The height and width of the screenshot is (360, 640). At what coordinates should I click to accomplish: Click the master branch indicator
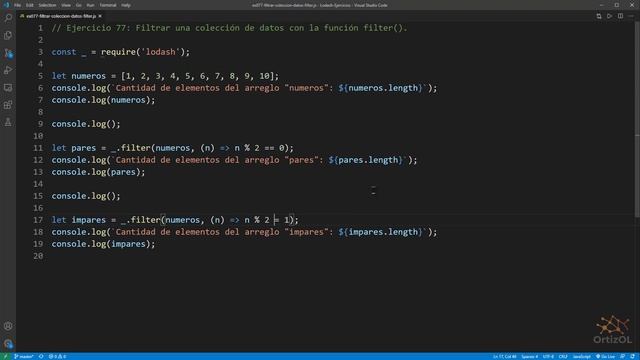24,356
